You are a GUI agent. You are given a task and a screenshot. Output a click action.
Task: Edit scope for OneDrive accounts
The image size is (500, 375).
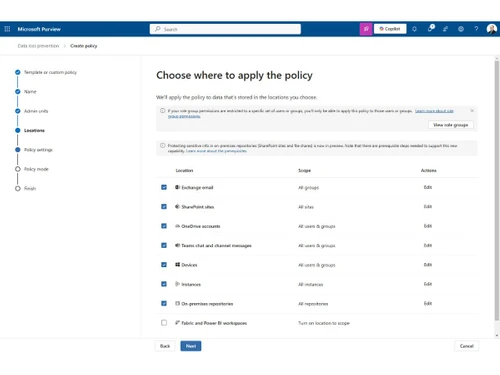point(428,226)
